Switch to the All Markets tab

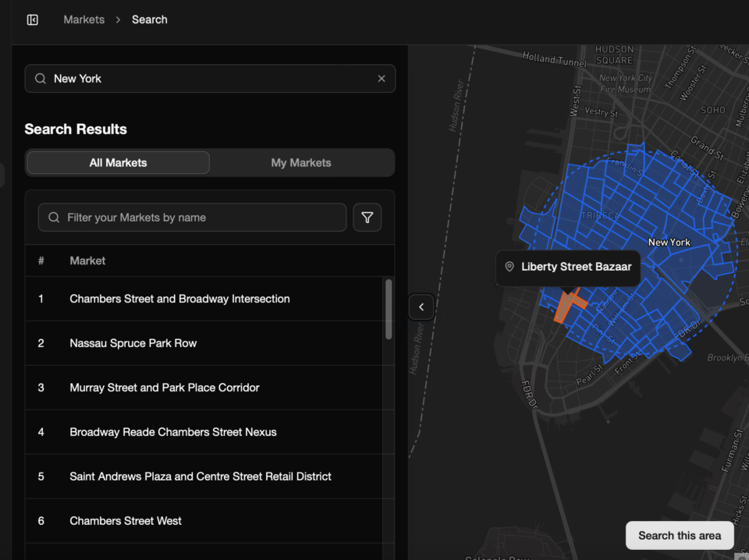[119, 163]
